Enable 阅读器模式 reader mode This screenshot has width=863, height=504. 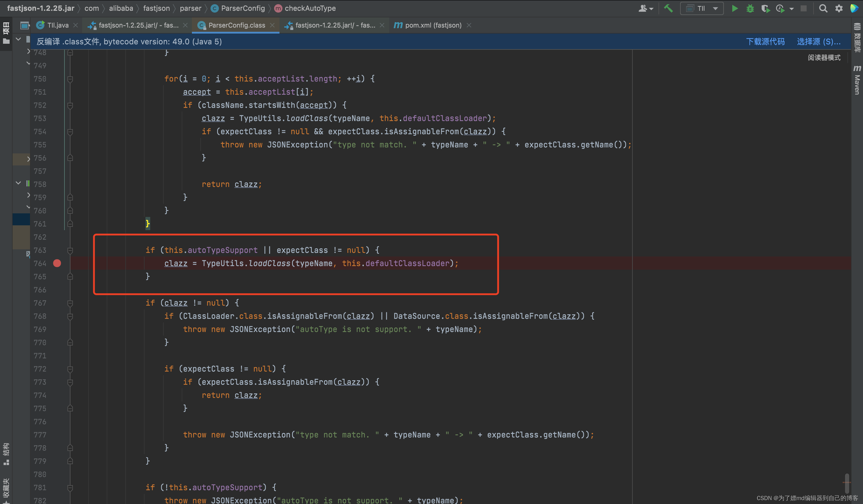pyautogui.click(x=824, y=58)
